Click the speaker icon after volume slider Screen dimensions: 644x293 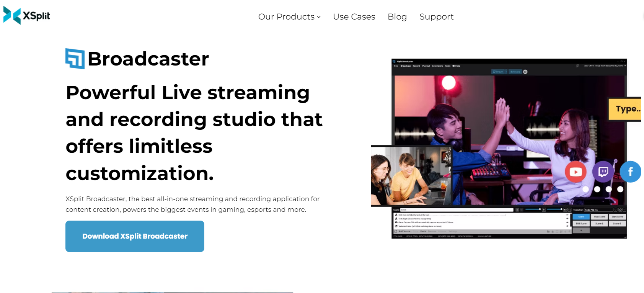point(565,210)
